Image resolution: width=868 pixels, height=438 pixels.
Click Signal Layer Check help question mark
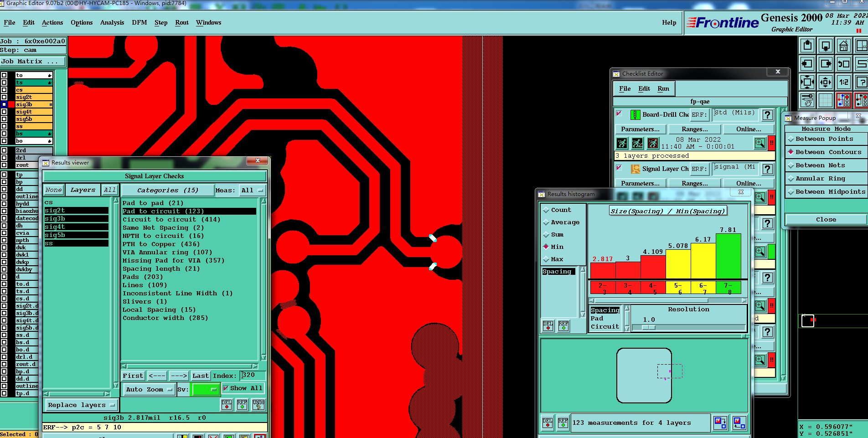[x=768, y=169]
